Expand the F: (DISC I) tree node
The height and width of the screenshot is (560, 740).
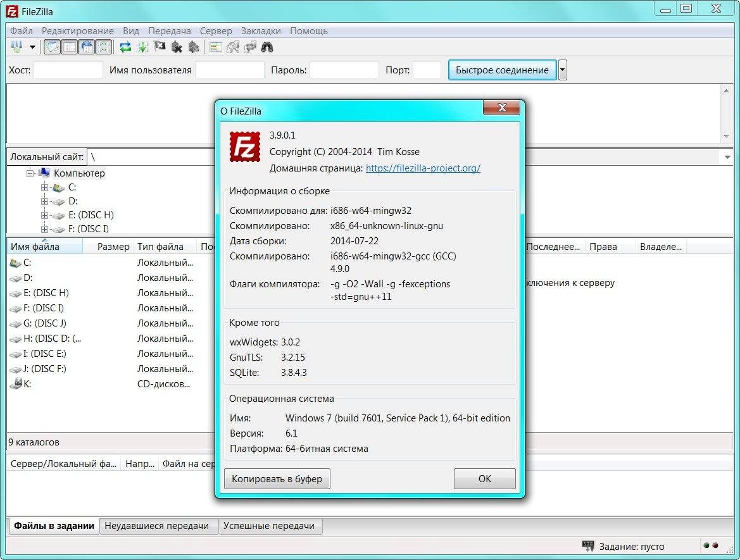(44, 229)
